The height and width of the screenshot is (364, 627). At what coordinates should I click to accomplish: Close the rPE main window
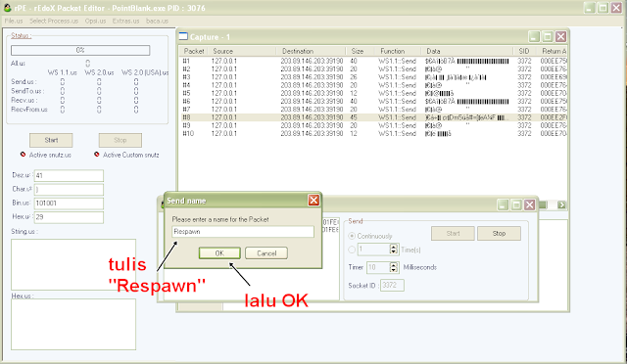(x=616, y=8)
